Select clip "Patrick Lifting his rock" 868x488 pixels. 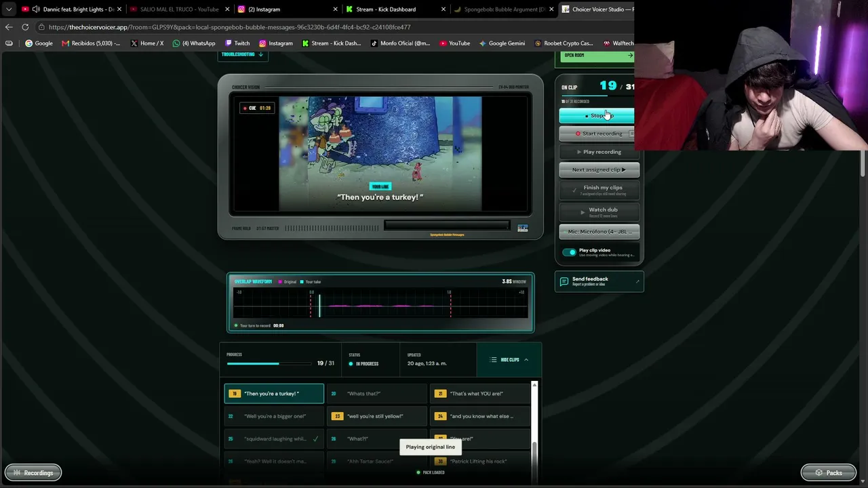(x=480, y=462)
